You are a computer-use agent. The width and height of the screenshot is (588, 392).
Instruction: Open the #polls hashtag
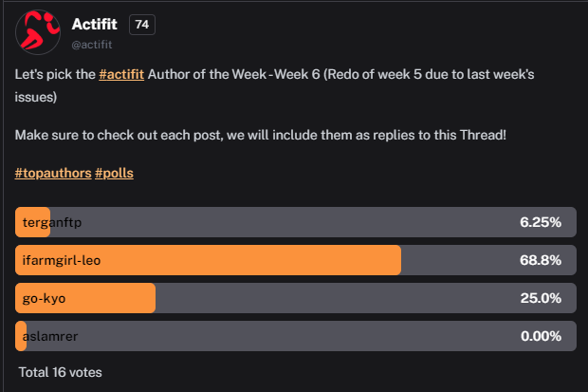pos(114,173)
